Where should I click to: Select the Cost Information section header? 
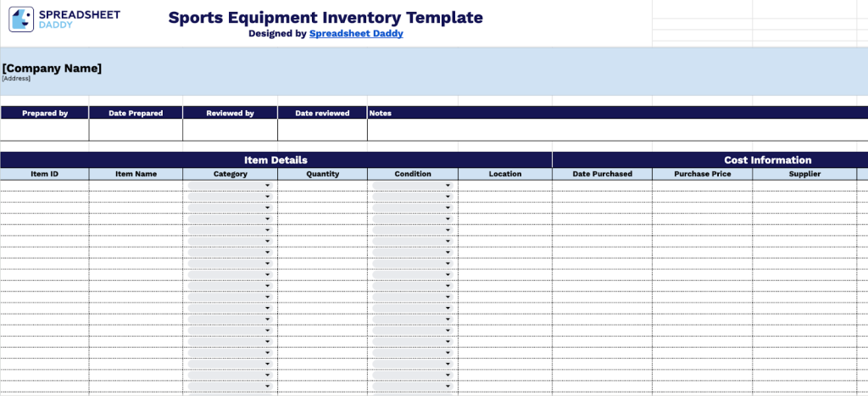pyautogui.click(x=767, y=159)
